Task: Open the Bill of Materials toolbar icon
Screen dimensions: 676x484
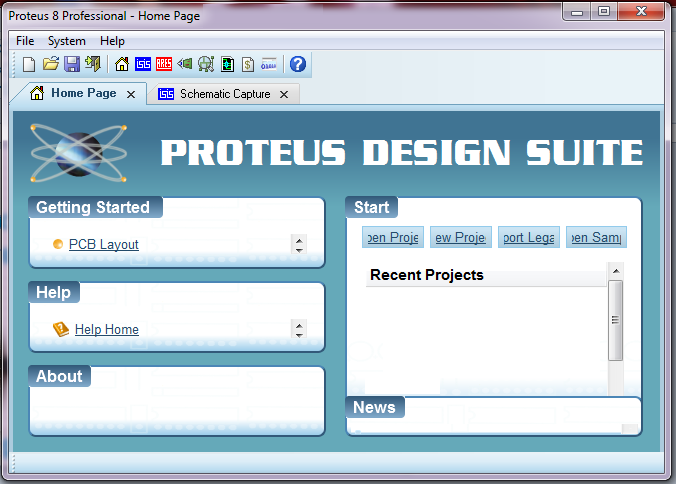Action: (248, 64)
